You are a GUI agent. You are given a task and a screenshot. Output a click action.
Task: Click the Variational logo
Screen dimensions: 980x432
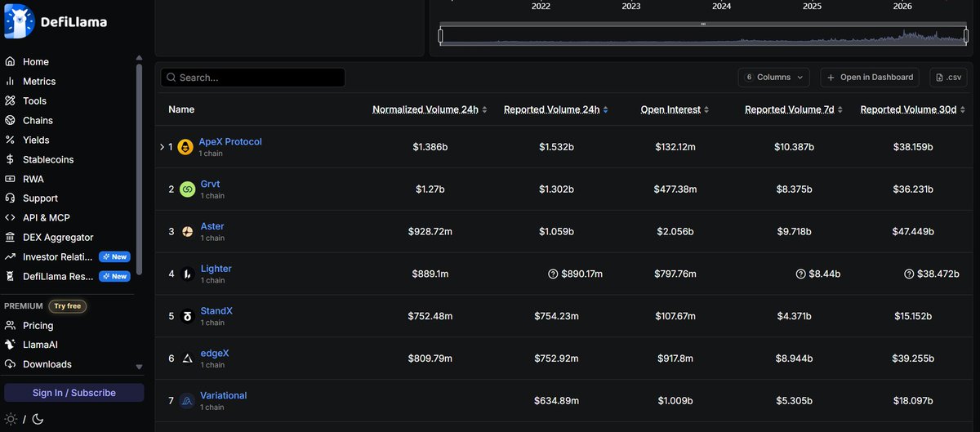pos(187,401)
